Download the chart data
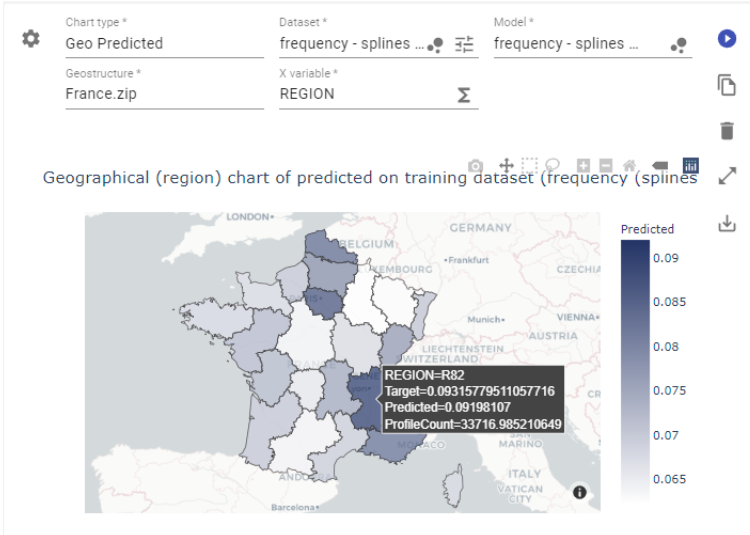This screenshot has width=750, height=535. [x=727, y=224]
